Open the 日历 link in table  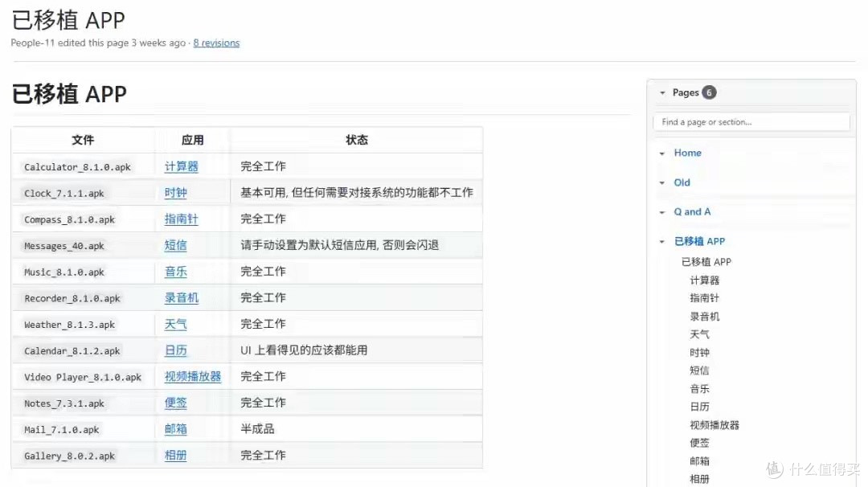[175, 350]
